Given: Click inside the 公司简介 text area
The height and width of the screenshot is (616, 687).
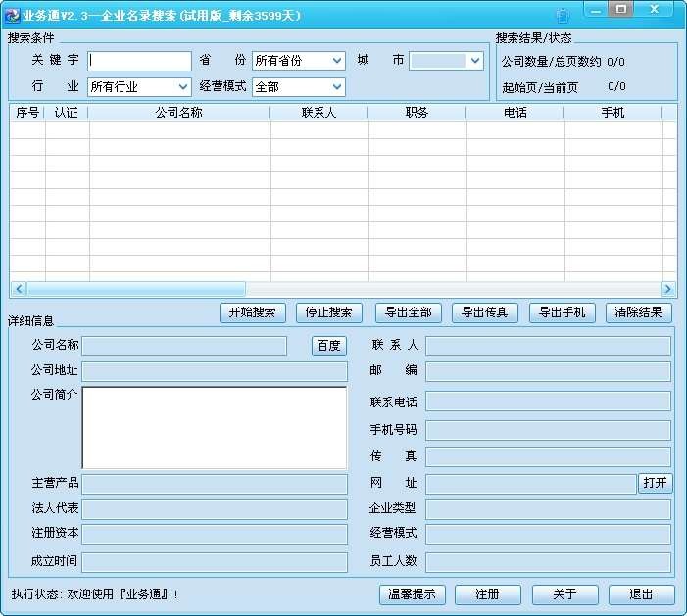Looking at the screenshot, I should 215,428.
